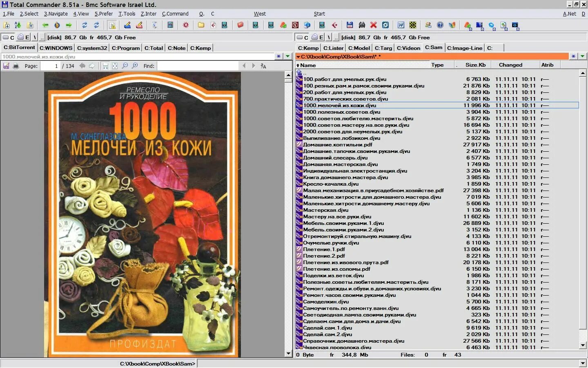The image size is (588, 368).
Task: Click the yellow folder toolbar icon
Action: tap(201, 25)
